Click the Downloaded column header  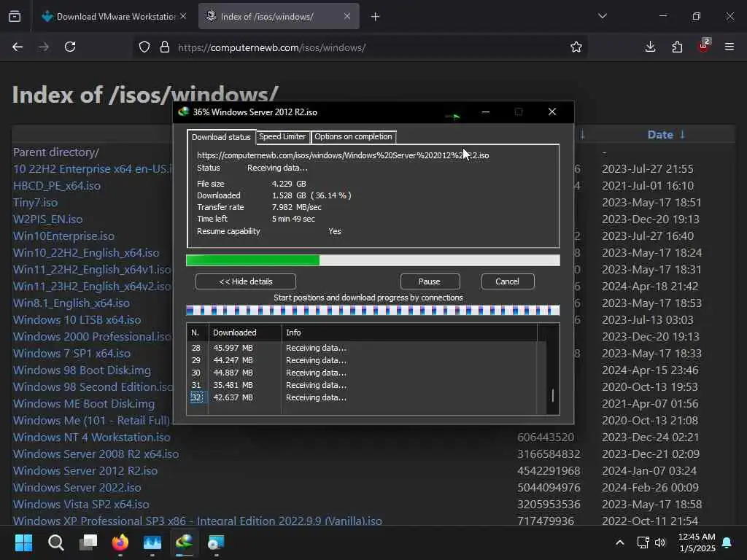click(245, 332)
